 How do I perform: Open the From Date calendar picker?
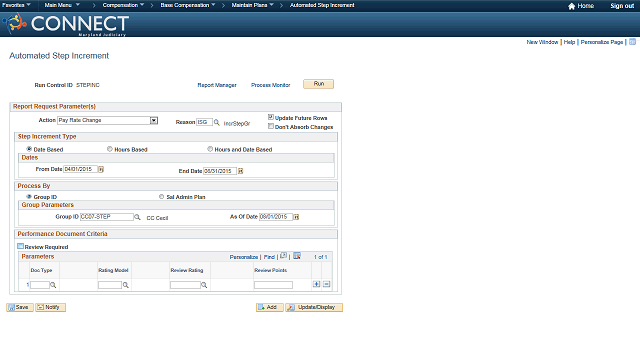tap(101, 169)
